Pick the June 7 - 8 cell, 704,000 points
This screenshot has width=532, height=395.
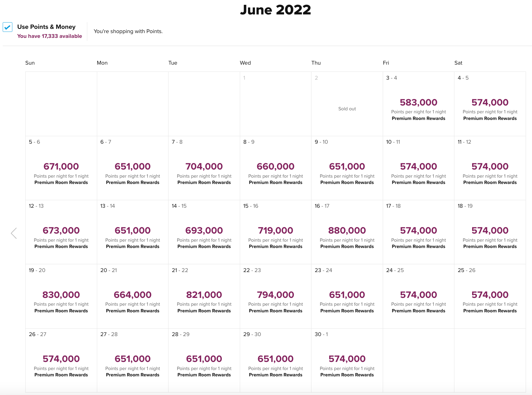(x=204, y=168)
